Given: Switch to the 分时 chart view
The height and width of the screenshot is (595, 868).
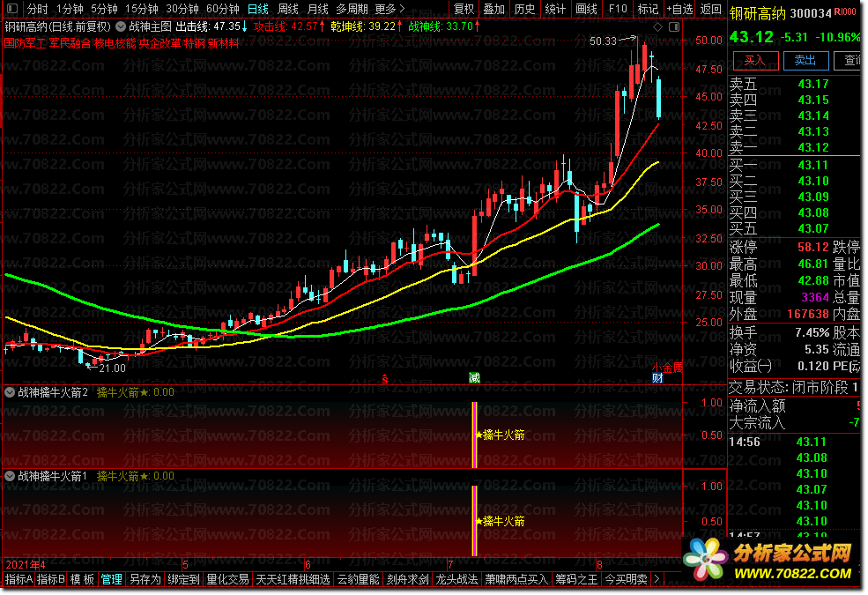Looking at the screenshot, I should pos(37,9).
